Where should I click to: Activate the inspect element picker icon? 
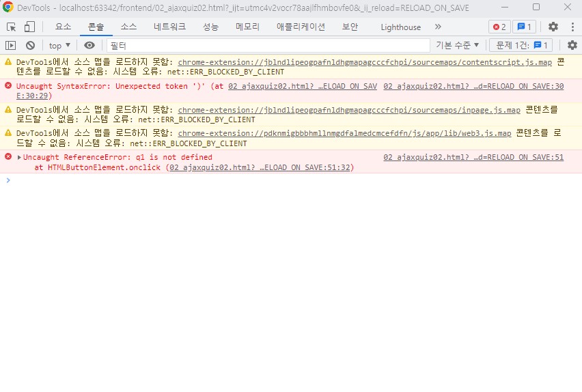point(11,27)
